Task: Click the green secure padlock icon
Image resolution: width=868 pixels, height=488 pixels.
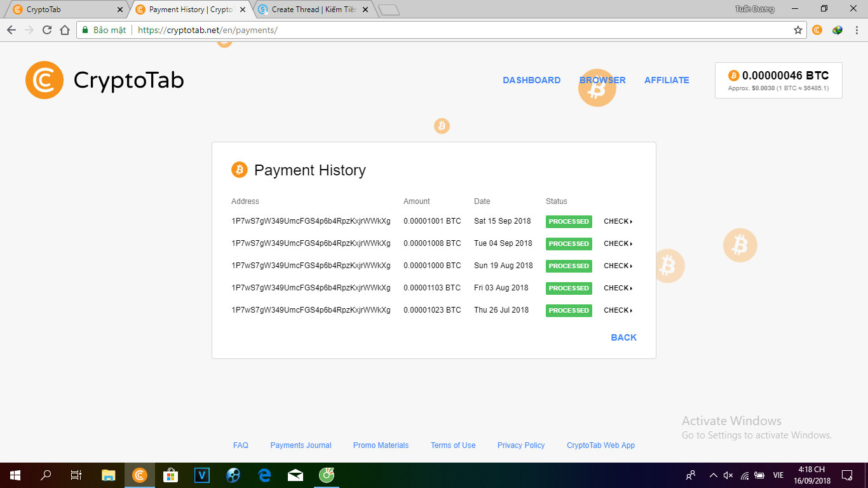Action: click(x=85, y=30)
